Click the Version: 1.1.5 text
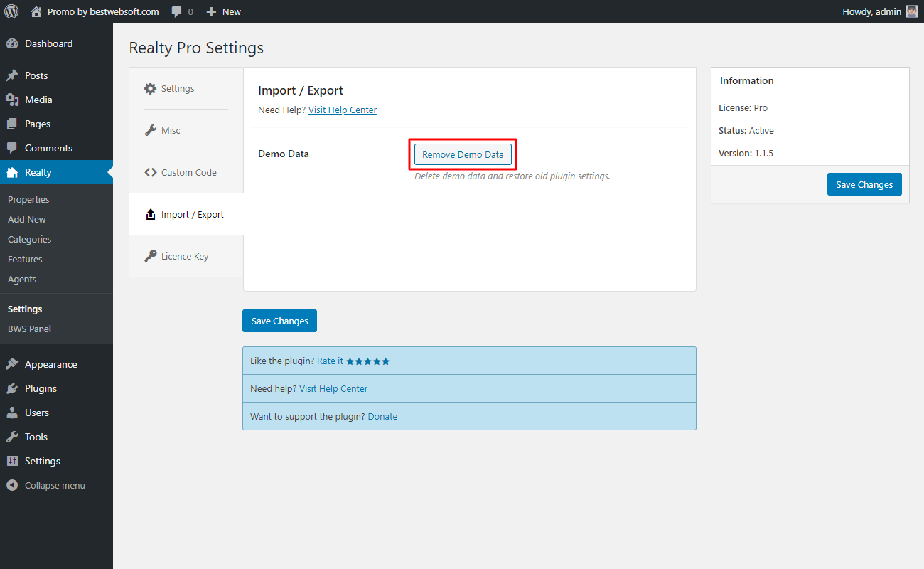 [745, 154]
